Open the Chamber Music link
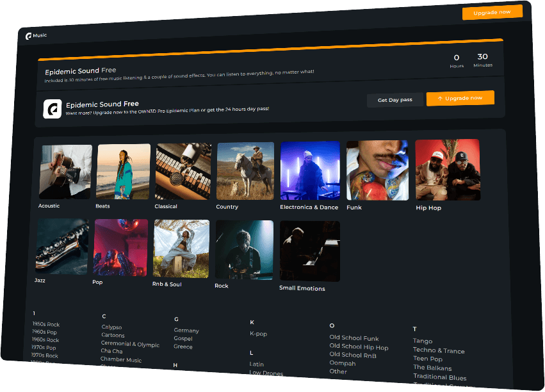This screenshot has width=545, height=392. [x=121, y=360]
